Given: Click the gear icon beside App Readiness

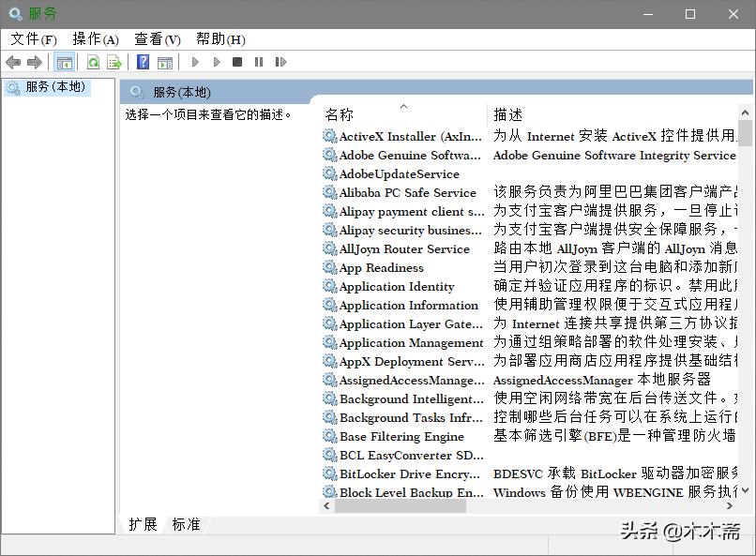Looking at the screenshot, I should [330, 267].
